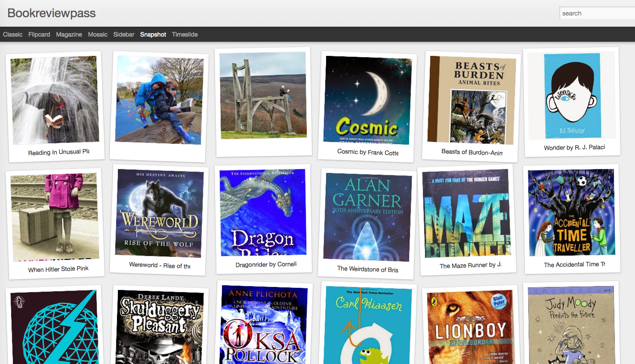Switch to the Flipcard view
This screenshot has height=364, width=635.
[x=39, y=34]
